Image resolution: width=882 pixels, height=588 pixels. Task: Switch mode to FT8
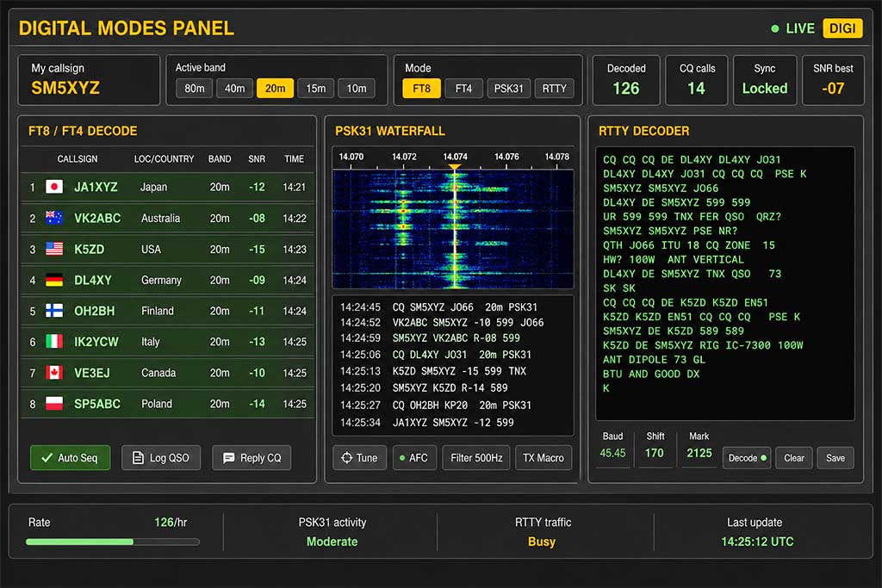coord(421,89)
